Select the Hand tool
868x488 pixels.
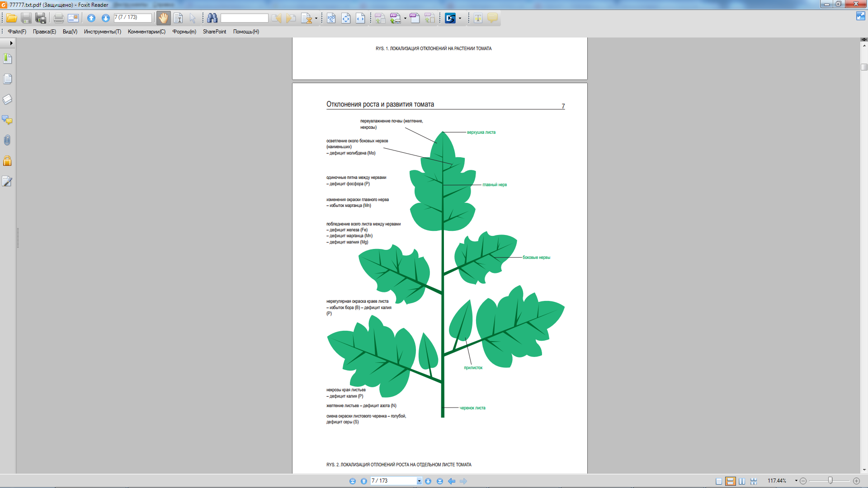(163, 18)
